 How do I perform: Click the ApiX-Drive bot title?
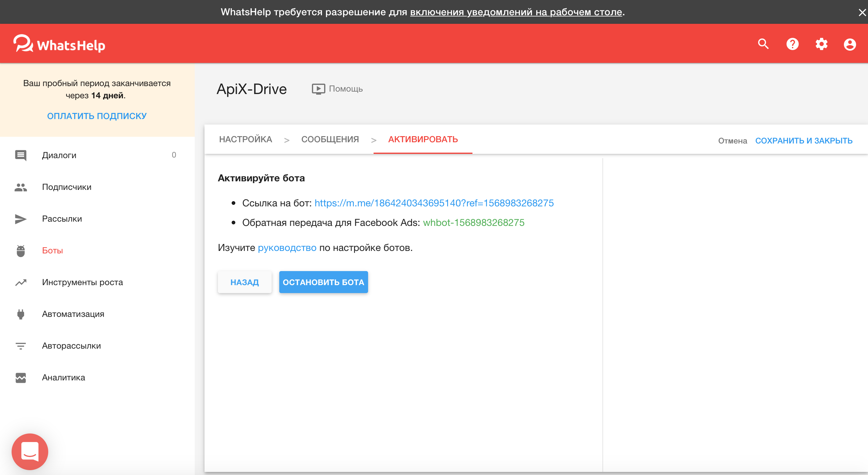point(251,89)
